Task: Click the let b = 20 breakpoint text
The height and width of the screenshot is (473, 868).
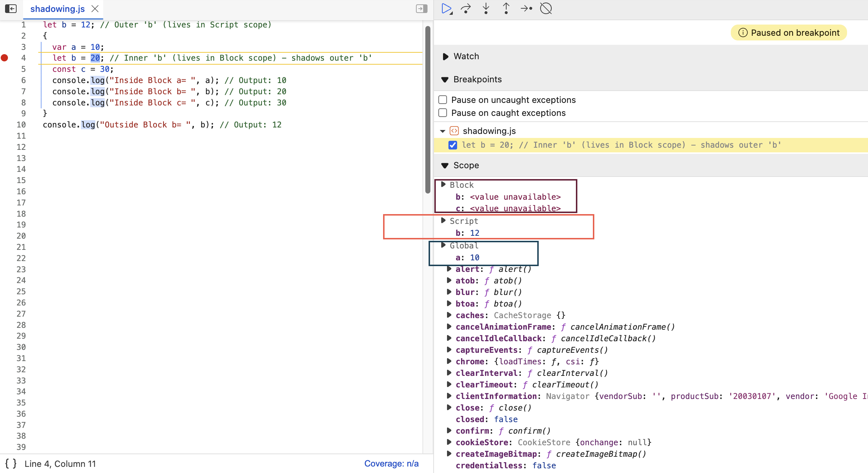Action: pyautogui.click(x=621, y=145)
